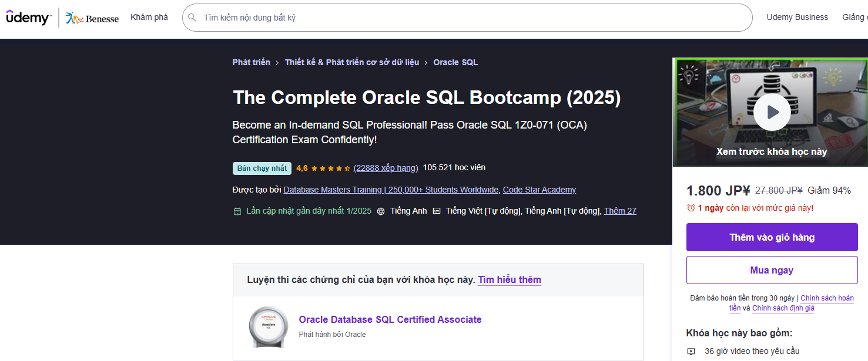Play the course preview video
Screen dimensions: 868x361
[x=772, y=112]
